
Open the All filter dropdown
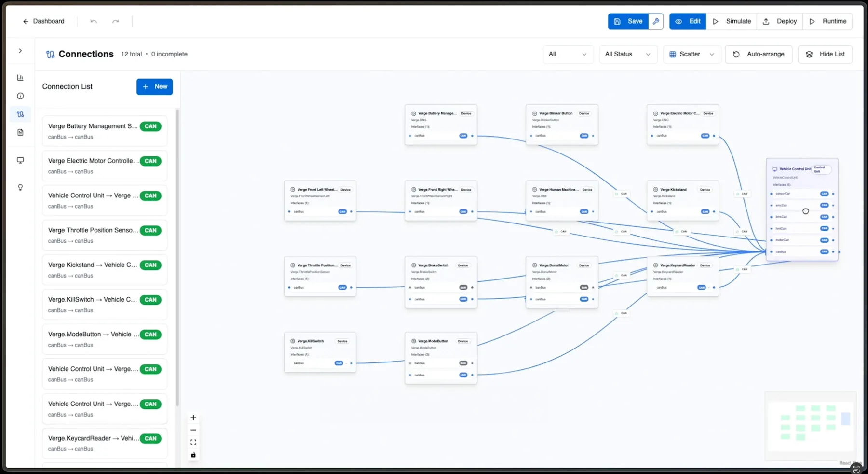pos(568,54)
